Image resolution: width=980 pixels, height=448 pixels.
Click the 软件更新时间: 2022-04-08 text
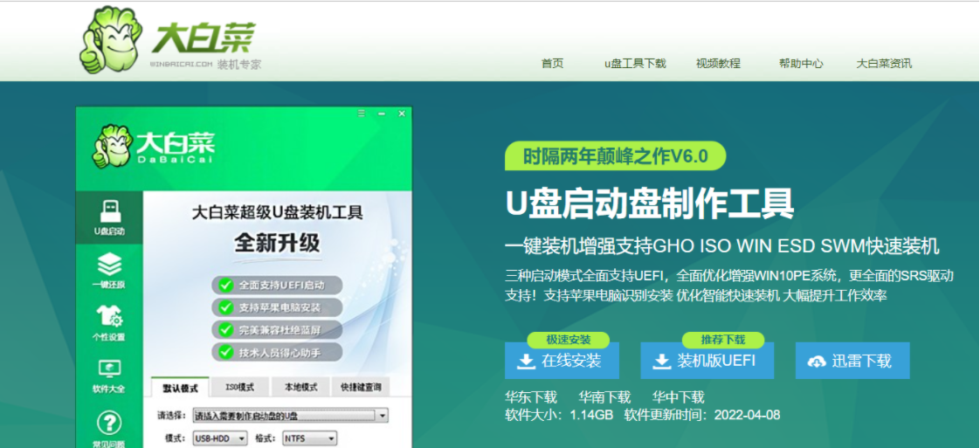click(702, 415)
